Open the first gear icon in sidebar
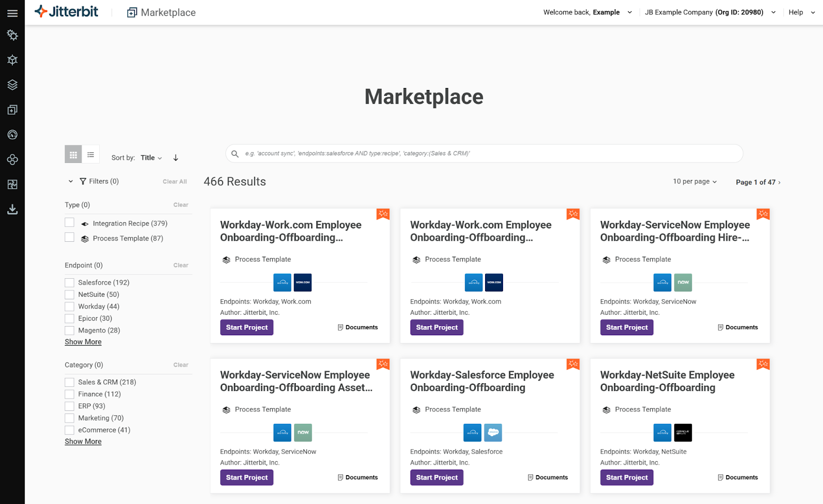Screen dimensions: 823x504 [12, 35]
